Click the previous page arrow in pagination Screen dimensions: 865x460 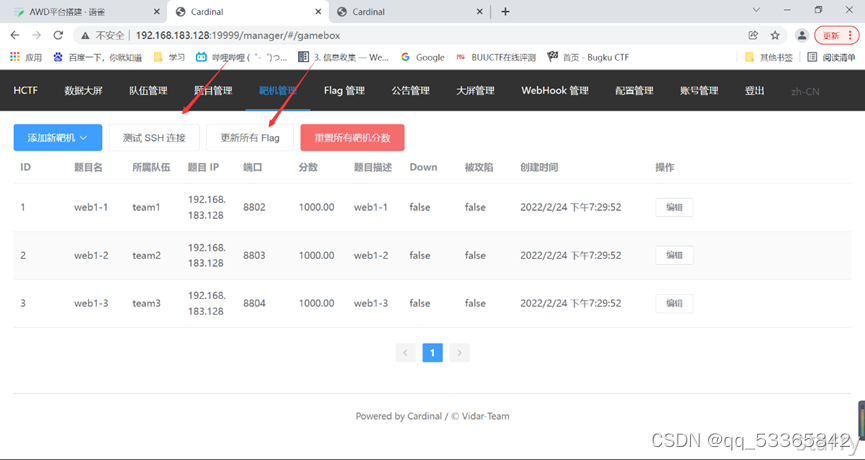coord(405,353)
